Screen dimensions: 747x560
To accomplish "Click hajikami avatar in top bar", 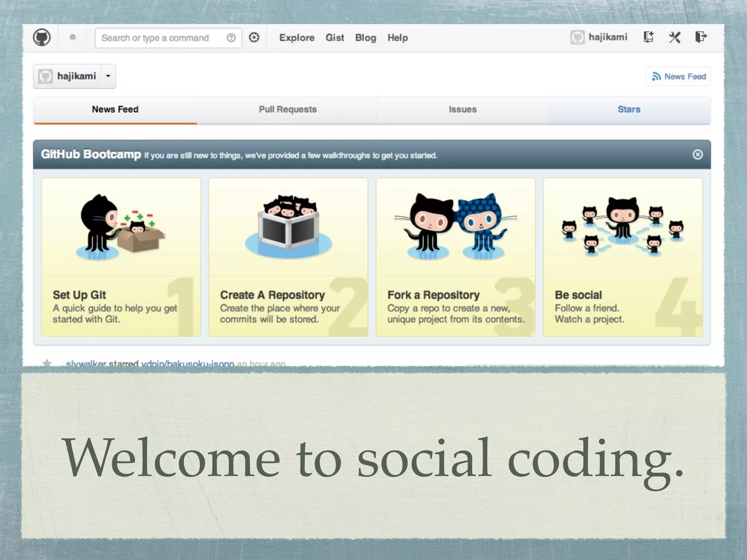I will 577,37.
